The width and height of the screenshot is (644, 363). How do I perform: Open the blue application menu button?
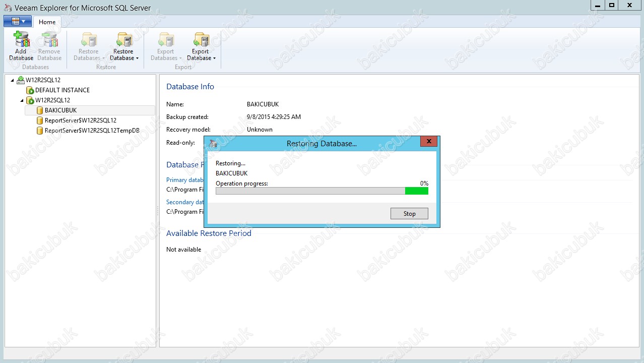[x=18, y=21]
